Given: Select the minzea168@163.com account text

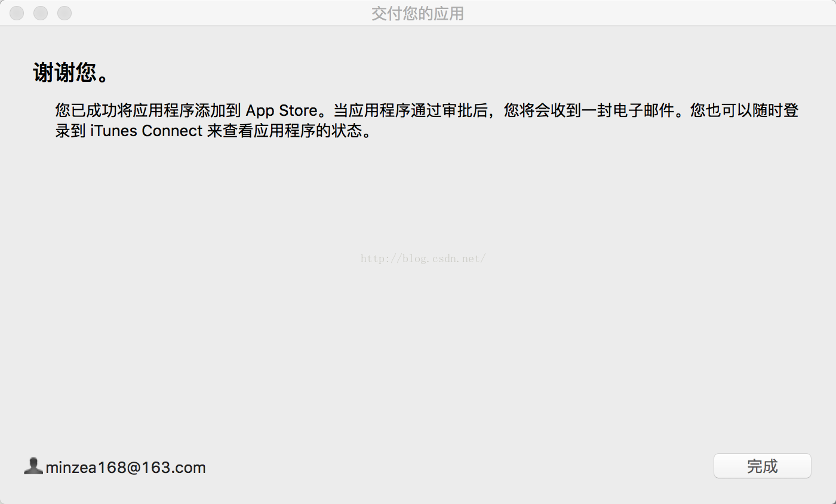Looking at the screenshot, I should 125,467.
